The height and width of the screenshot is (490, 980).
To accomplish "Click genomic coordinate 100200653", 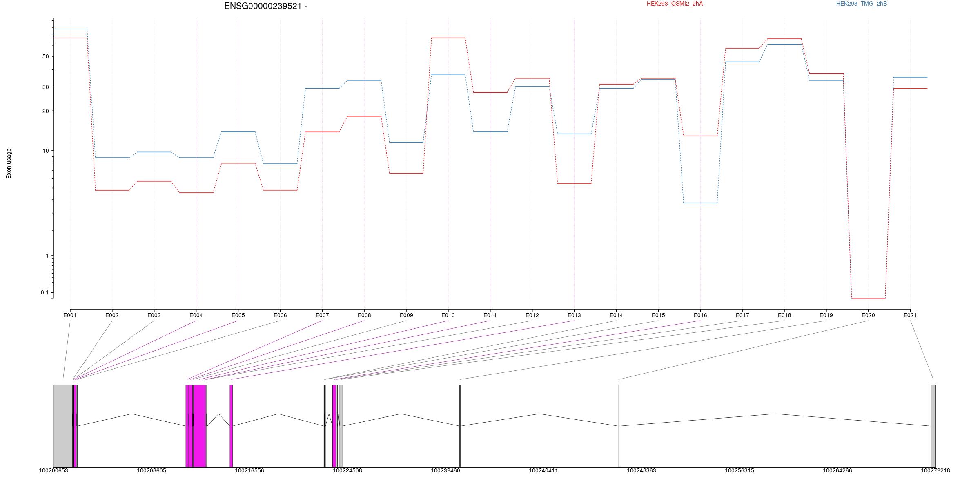I will [x=53, y=470].
